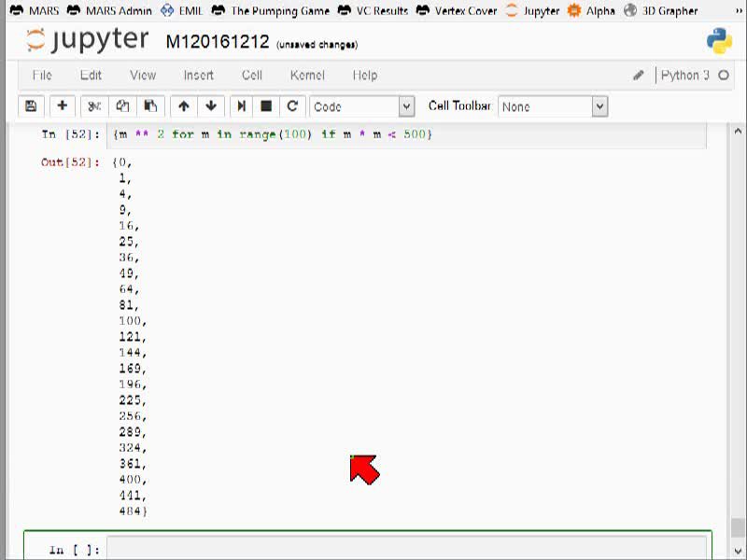
Task: Restart the kernel with circular arrow icon
Action: pos(292,106)
